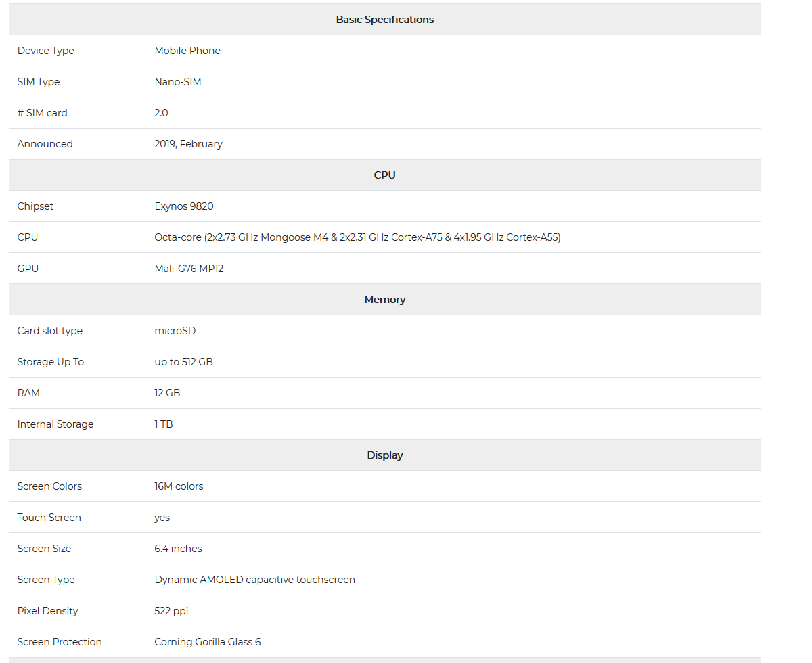Select the microSD card slot value
Viewport: 812px width, 663px height.
coord(175,331)
